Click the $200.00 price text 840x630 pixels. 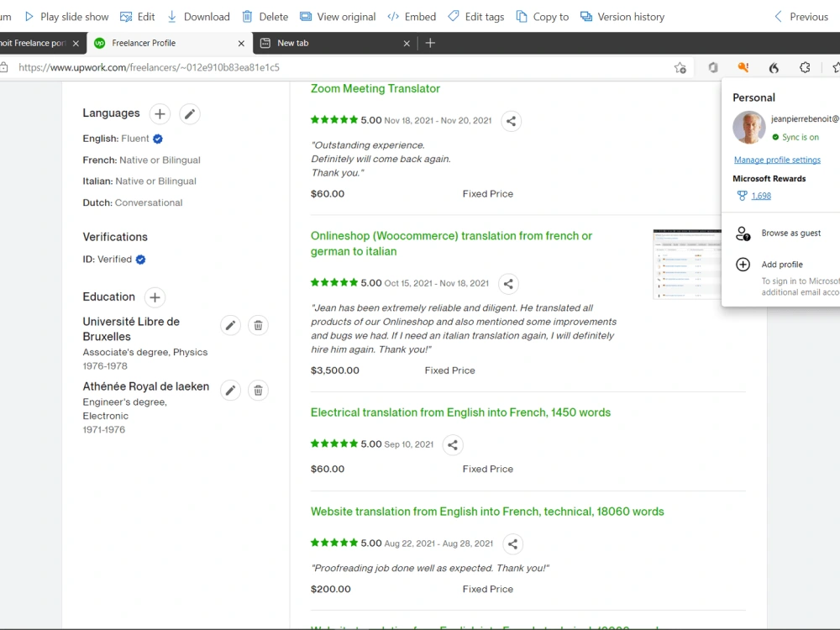(330, 589)
